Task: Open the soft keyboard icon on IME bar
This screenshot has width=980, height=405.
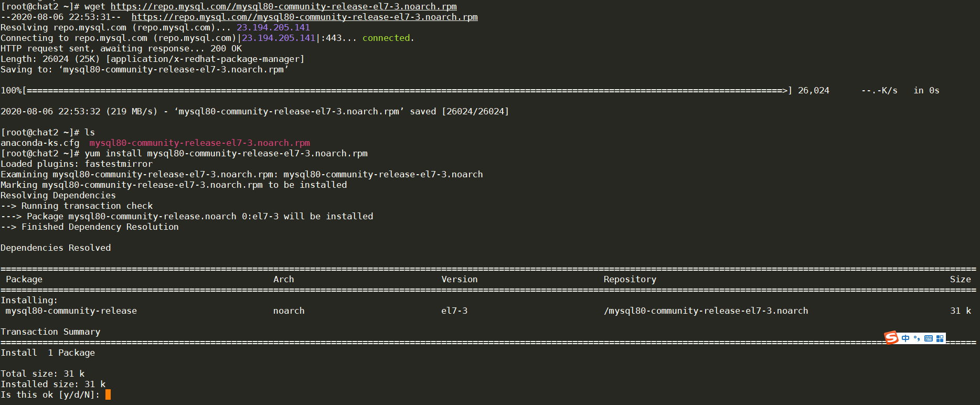Action: pos(929,338)
